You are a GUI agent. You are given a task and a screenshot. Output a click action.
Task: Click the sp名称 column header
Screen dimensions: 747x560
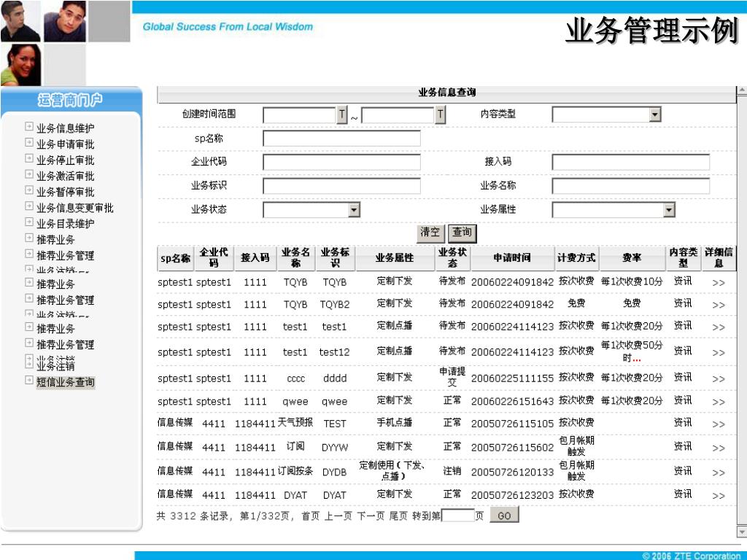click(175, 259)
